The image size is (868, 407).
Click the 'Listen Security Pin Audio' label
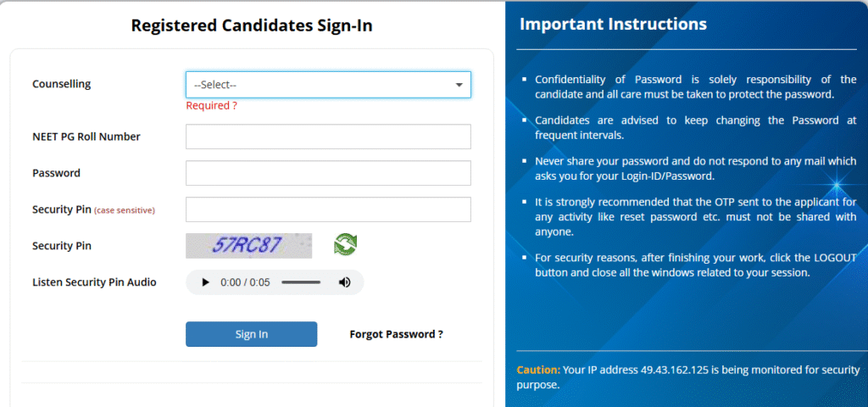click(x=94, y=282)
